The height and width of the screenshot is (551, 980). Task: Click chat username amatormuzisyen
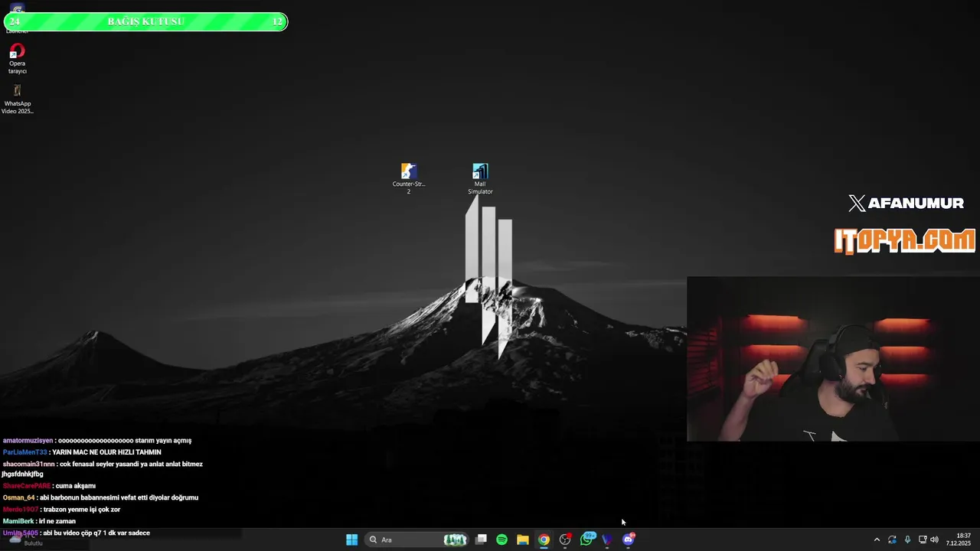(28, 441)
